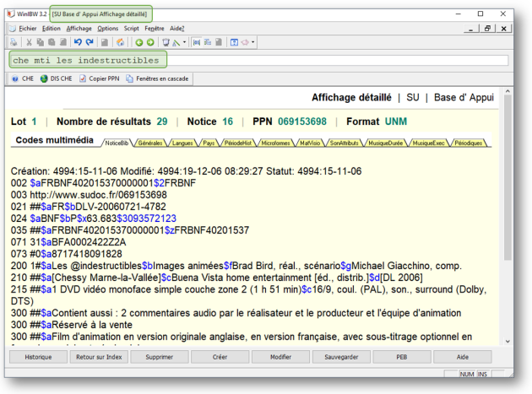Click the Sauvegarder button
The image size is (532, 394).
click(x=341, y=357)
